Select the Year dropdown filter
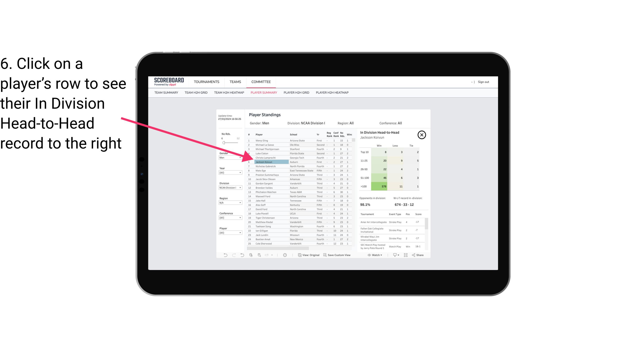644x346 pixels. pyautogui.click(x=229, y=173)
